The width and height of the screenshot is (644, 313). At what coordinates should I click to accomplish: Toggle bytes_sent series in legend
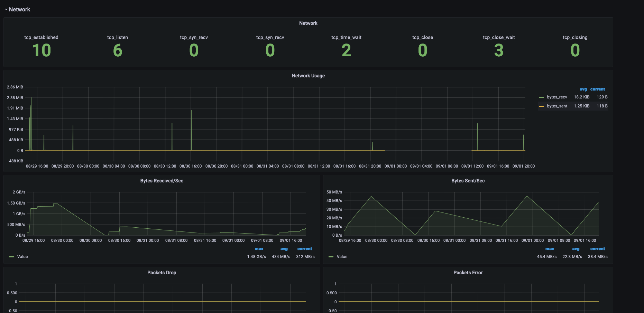557,106
